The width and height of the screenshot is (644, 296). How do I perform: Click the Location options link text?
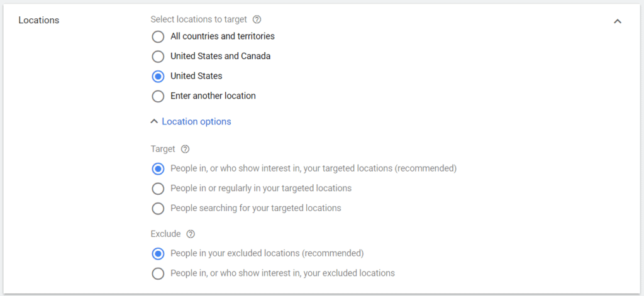(196, 122)
